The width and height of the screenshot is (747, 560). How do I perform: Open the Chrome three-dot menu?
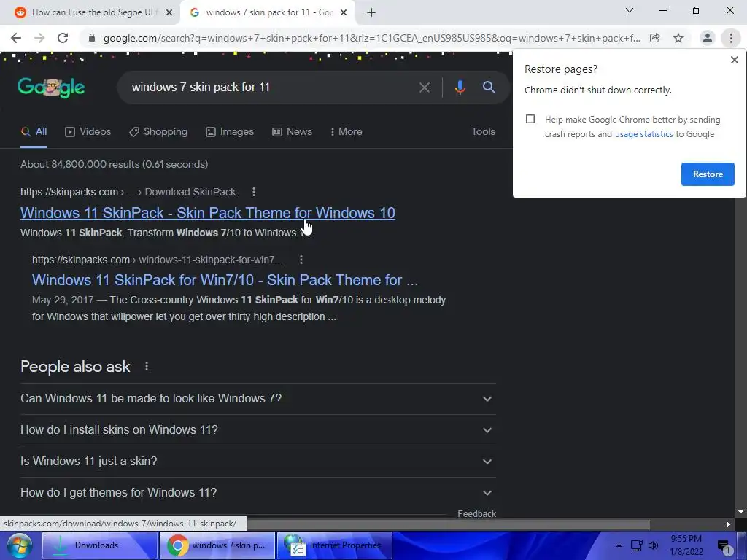[731, 38]
